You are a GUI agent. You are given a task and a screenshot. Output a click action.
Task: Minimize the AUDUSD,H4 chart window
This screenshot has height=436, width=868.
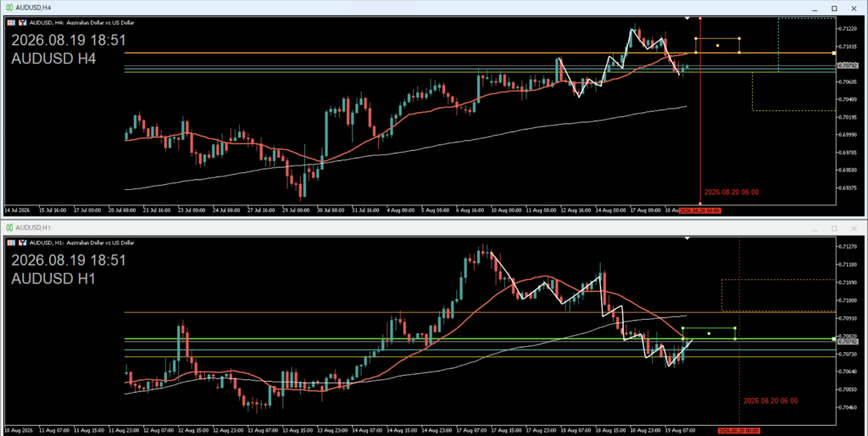pyautogui.click(x=815, y=8)
